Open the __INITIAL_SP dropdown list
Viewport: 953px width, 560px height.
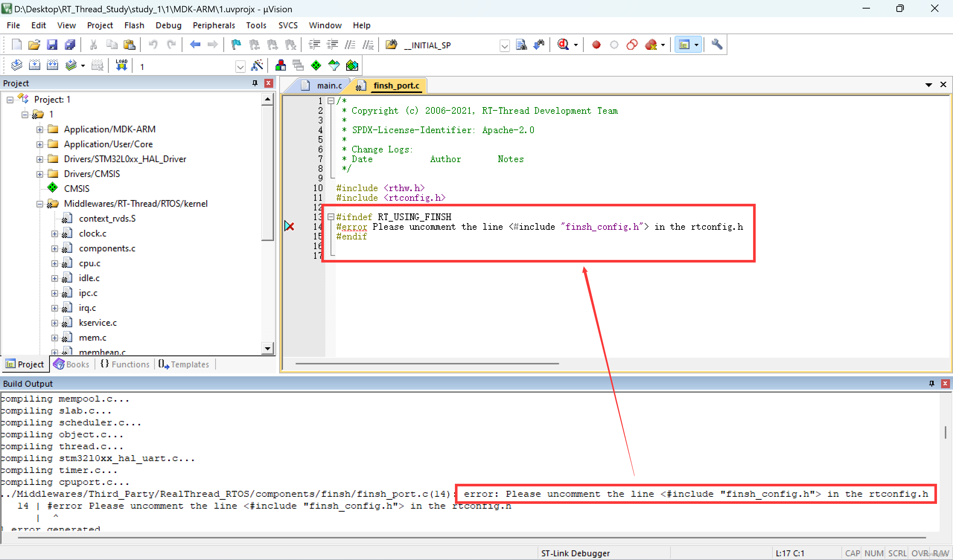(504, 45)
